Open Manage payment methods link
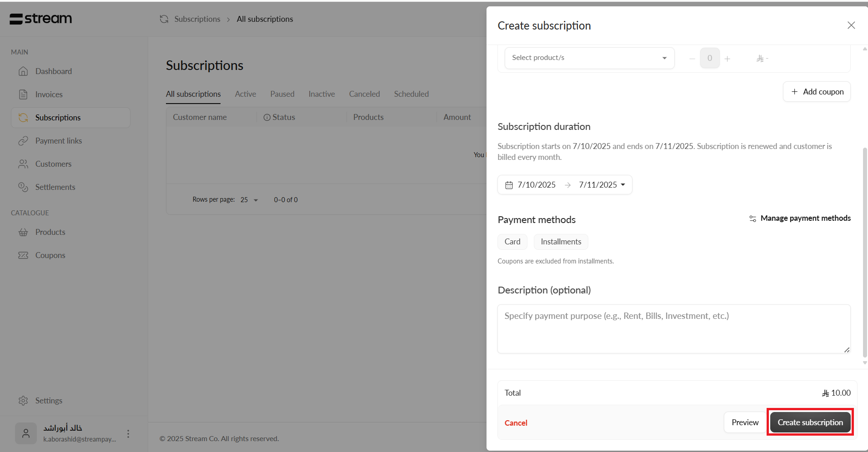The image size is (868, 452). pos(800,219)
